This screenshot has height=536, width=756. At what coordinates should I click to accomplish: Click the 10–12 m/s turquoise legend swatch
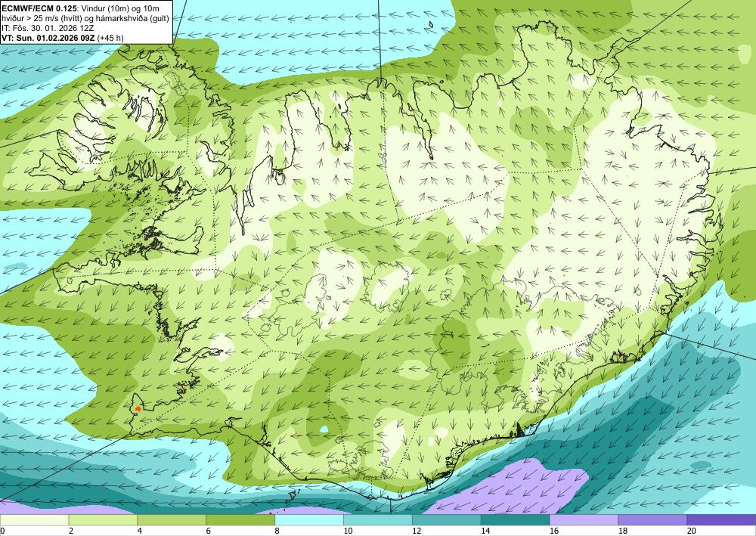pyautogui.click(x=377, y=520)
